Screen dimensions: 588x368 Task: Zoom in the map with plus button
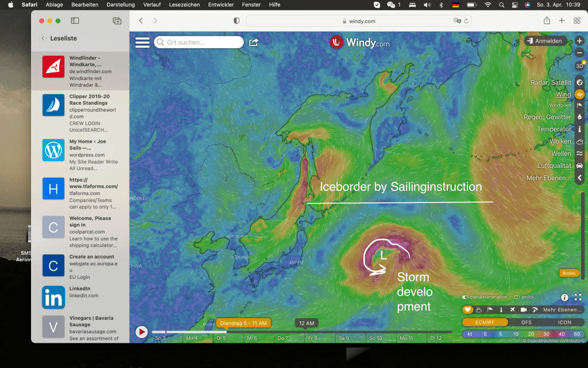(579, 41)
